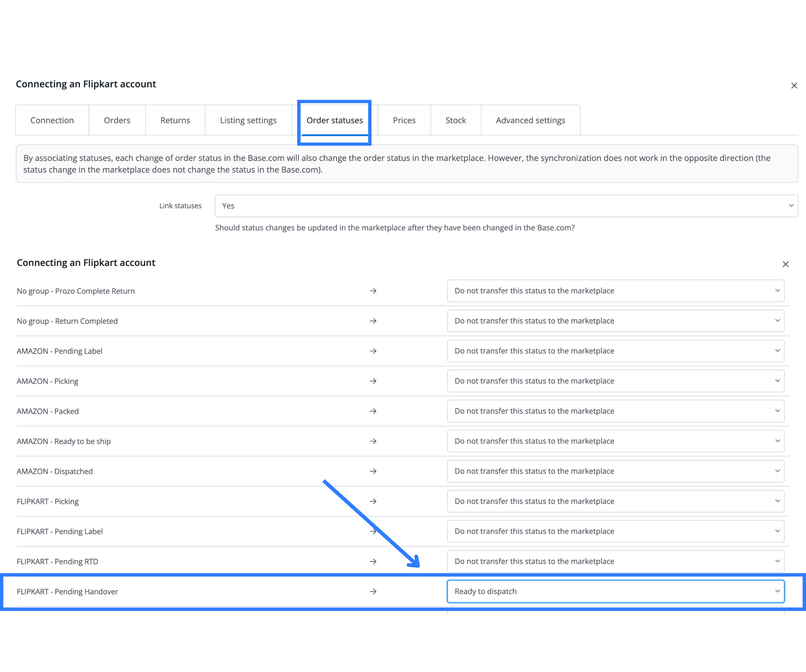Switch to the Stock tab
Image resolution: width=806 pixels, height=672 pixels.
[x=455, y=120]
